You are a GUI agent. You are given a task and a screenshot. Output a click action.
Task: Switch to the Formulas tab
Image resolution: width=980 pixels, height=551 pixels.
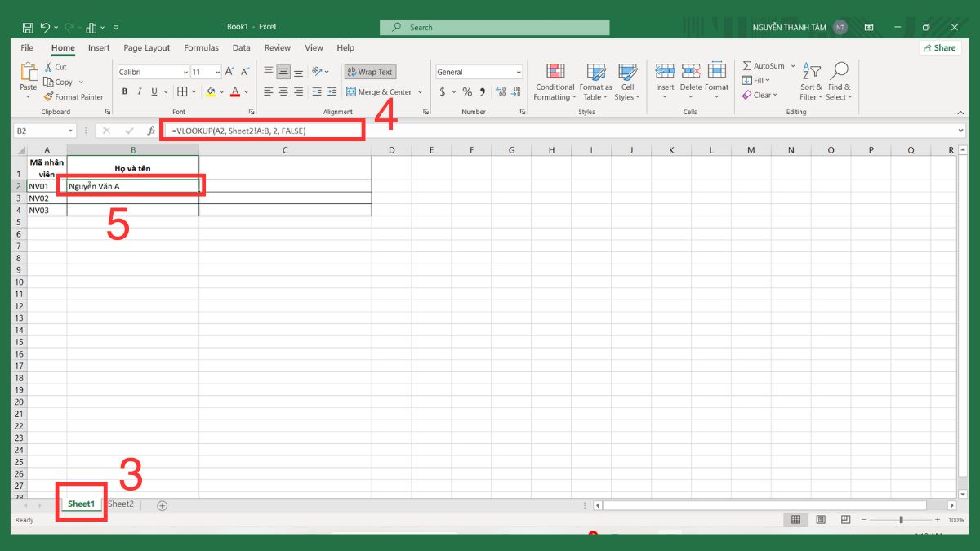coord(201,48)
